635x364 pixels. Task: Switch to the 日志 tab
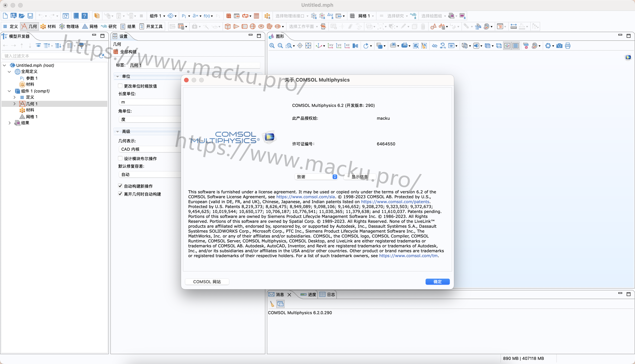(328, 295)
